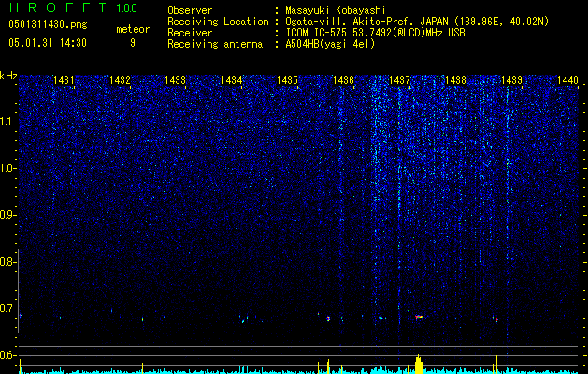Click the meteor echo just before 1439
This screenshot has width=588, height=374.
coord(497,319)
